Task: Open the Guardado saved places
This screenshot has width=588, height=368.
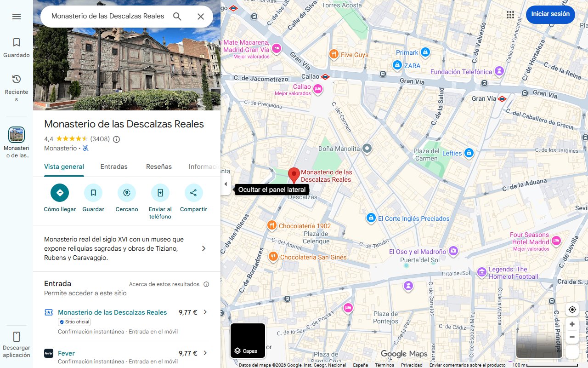Action: pos(17,48)
